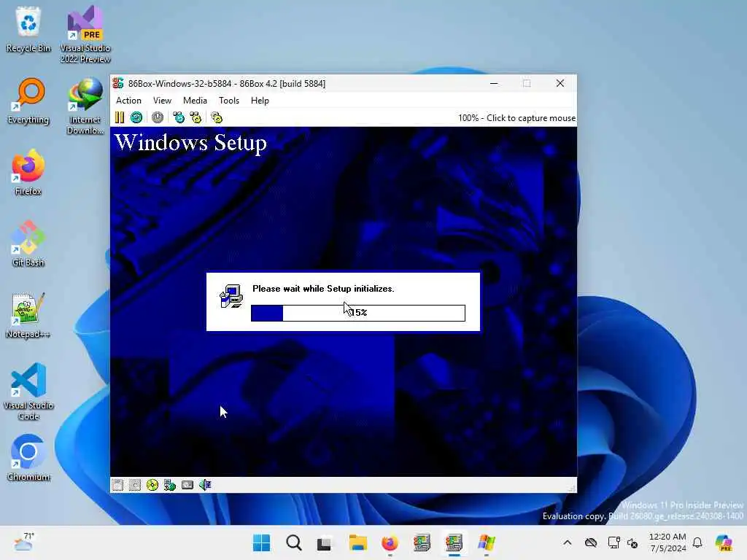Viewport: 747px width, 560px height.
Task: Open the Windows Start menu
Action: click(261, 542)
